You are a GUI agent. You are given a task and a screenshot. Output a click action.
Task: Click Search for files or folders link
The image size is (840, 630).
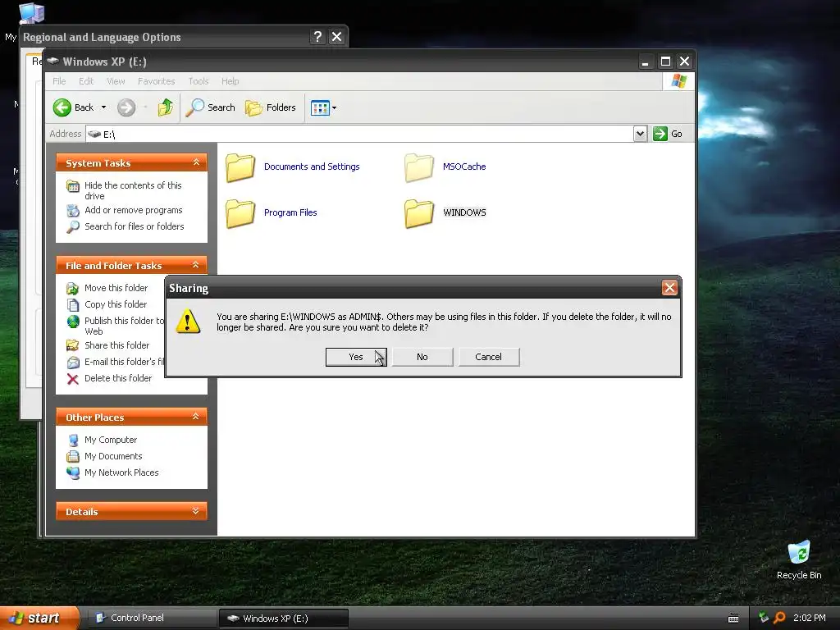click(x=134, y=226)
